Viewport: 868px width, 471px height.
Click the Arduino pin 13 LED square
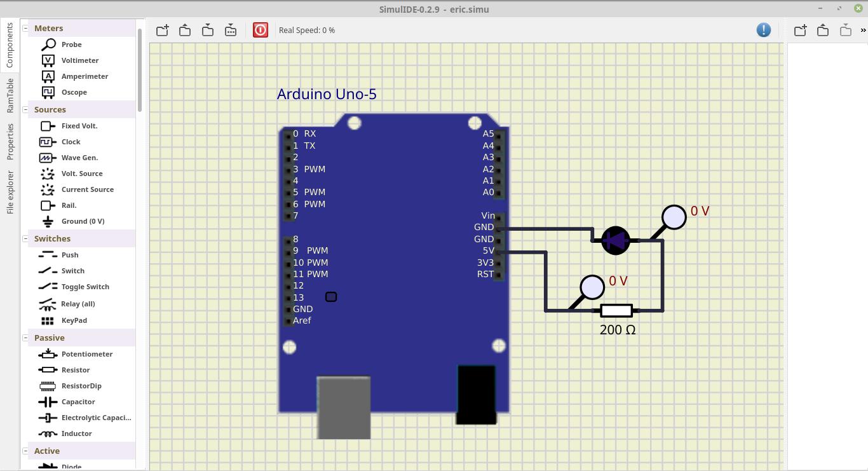click(331, 297)
